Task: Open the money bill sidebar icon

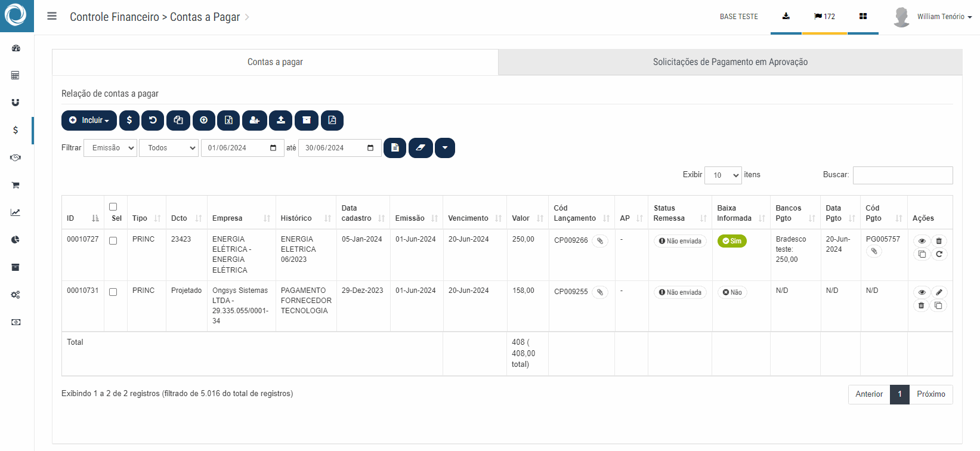Action: coord(16,322)
